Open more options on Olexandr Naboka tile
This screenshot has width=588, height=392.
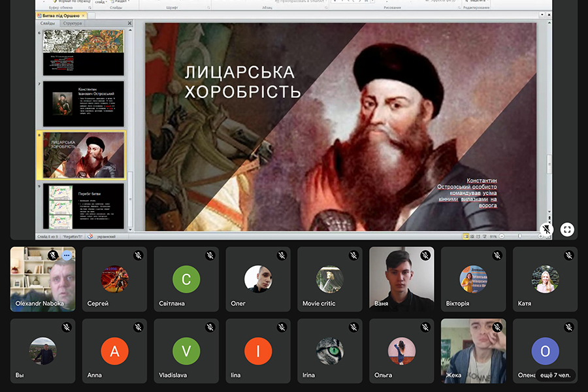[x=67, y=255]
